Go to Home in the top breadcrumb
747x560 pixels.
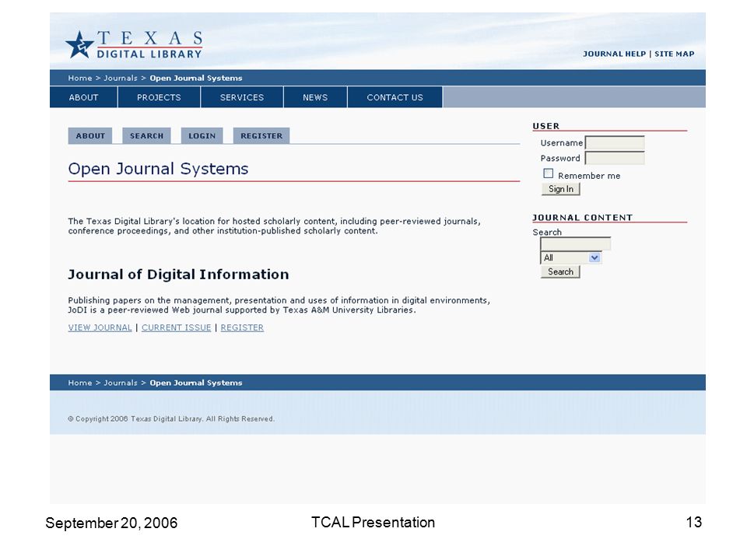pos(80,78)
